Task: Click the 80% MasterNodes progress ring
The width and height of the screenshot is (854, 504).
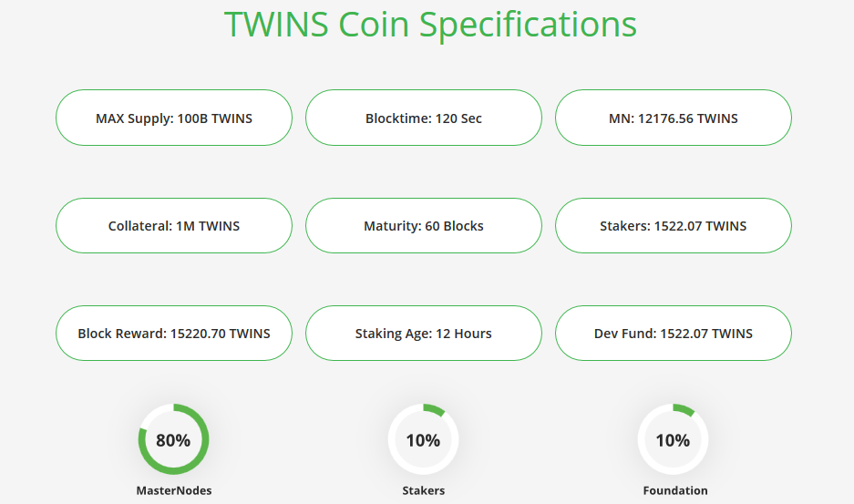Action: 173,439
